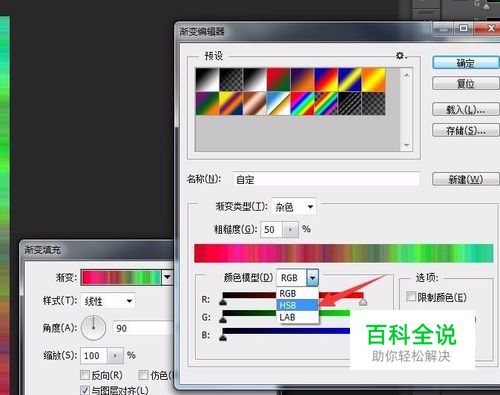
Task: Select the transparent stripes gradient preset
Action: (x=350, y=104)
